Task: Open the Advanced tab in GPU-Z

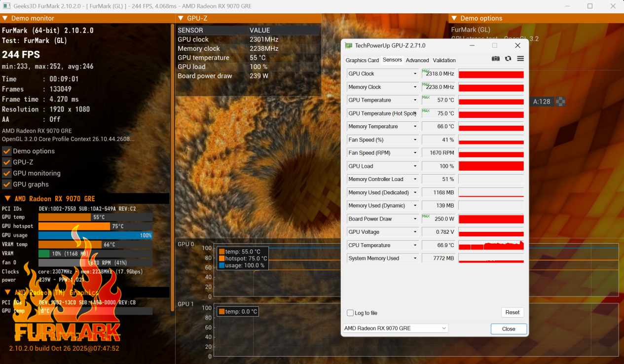Action: point(417,60)
